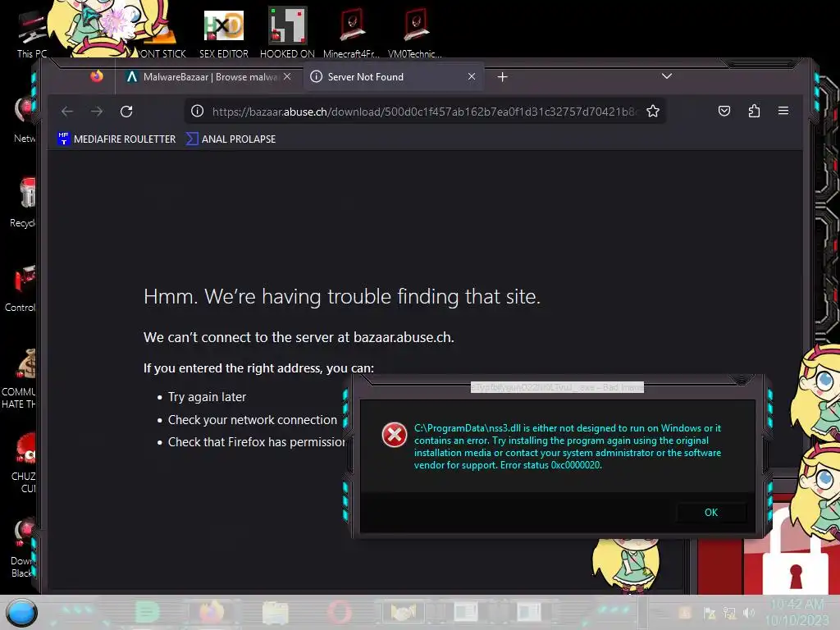Image resolution: width=840 pixels, height=630 pixels.
Task: Go back one page in Firefox
Action: [x=67, y=112]
